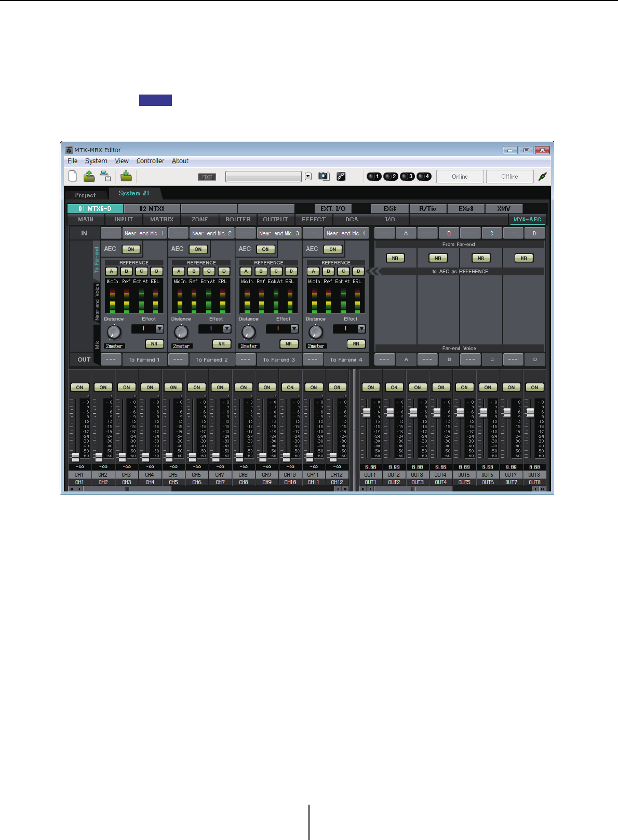Switch to the Project tab
The image size is (618, 840).
(85, 195)
